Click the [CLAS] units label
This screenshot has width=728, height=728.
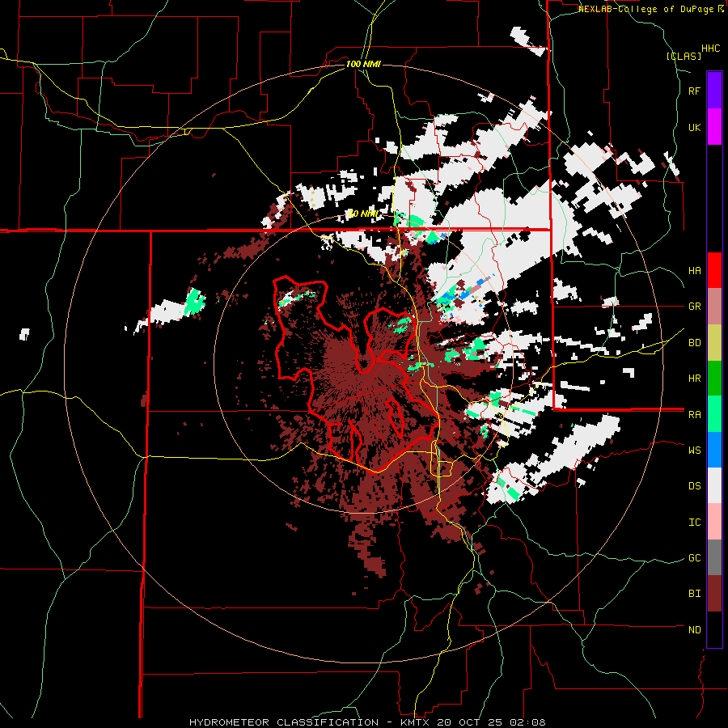pos(684,57)
